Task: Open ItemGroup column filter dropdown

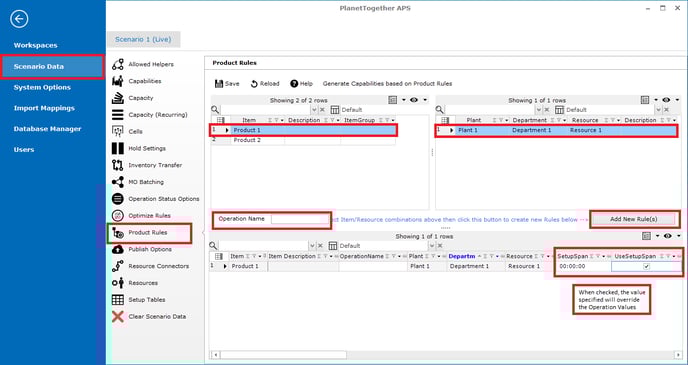Action: [x=393, y=120]
